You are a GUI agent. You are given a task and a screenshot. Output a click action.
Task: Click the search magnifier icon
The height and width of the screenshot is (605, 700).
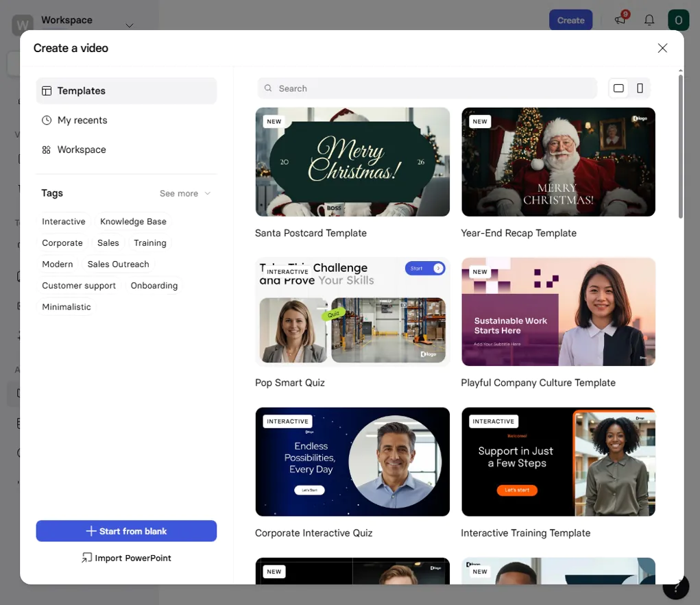pos(268,88)
